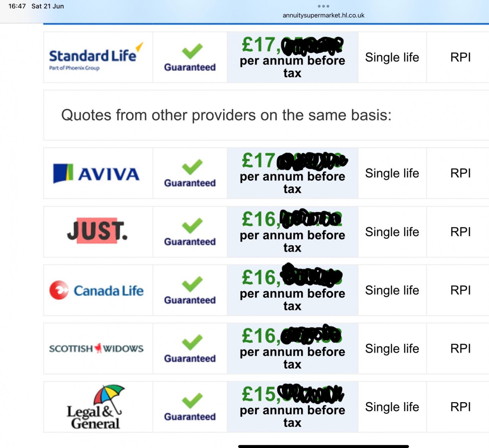Click the JUST. provider logo
489x448 pixels.
(x=97, y=231)
